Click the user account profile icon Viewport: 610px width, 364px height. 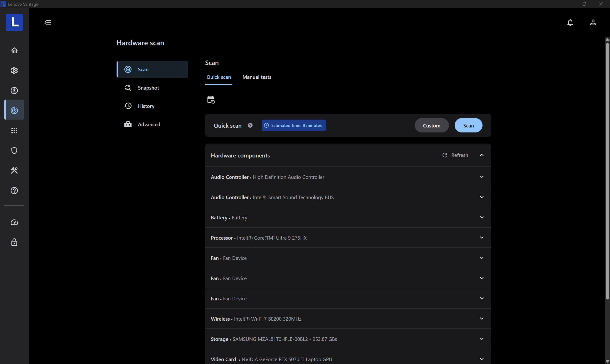593,23
